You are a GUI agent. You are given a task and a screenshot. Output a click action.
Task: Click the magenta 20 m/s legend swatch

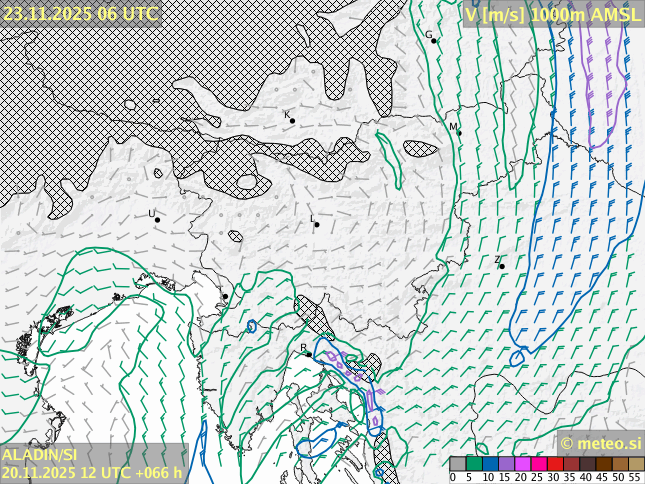[x=522, y=464]
